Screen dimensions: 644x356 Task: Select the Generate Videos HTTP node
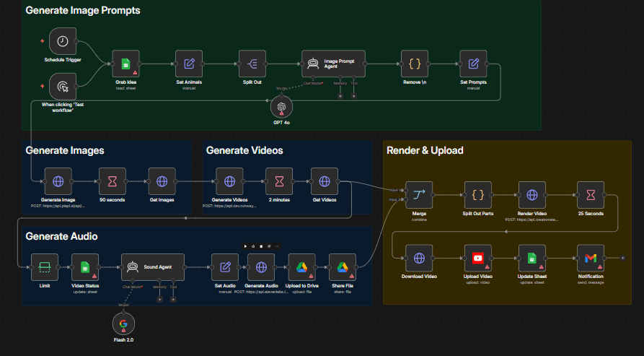[229, 181]
